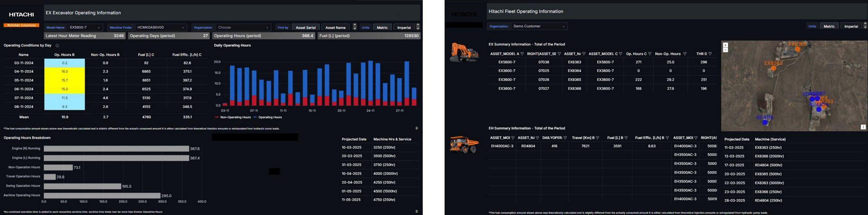Open the Model Name EX5600-7 dropdown
Image resolution: width=868 pixels, height=215 pixels.
tap(85, 28)
